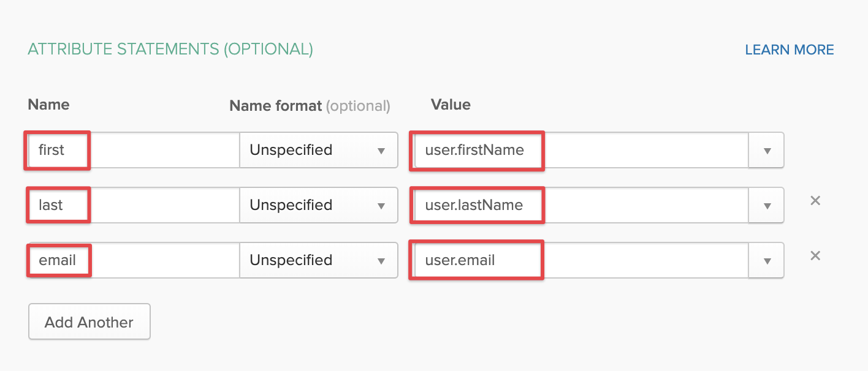Open Name format dropdown for email attribute
Screen dimensions: 868x371
coord(318,261)
